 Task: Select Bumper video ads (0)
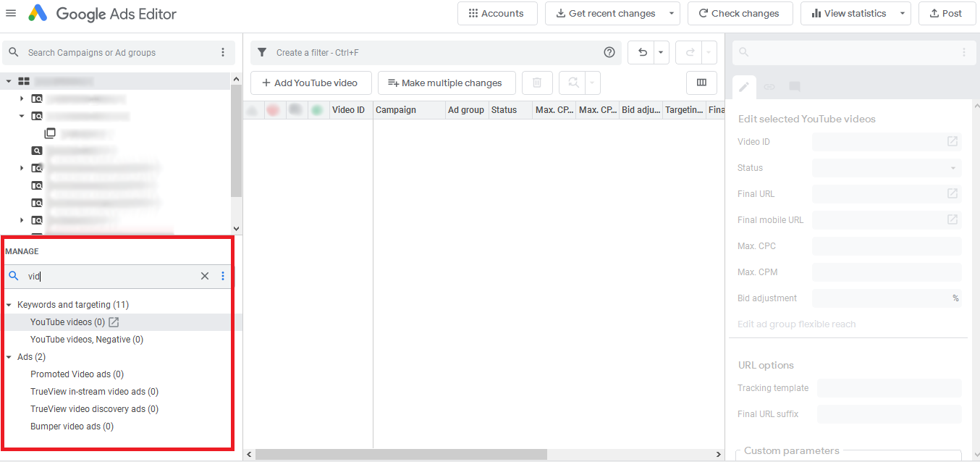[x=72, y=427]
